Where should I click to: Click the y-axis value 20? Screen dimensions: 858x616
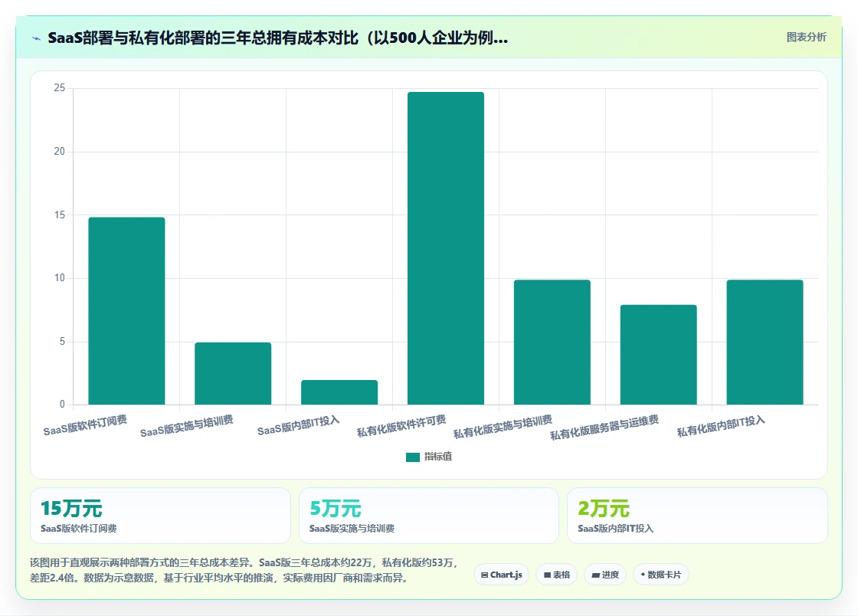pyautogui.click(x=59, y=152)
